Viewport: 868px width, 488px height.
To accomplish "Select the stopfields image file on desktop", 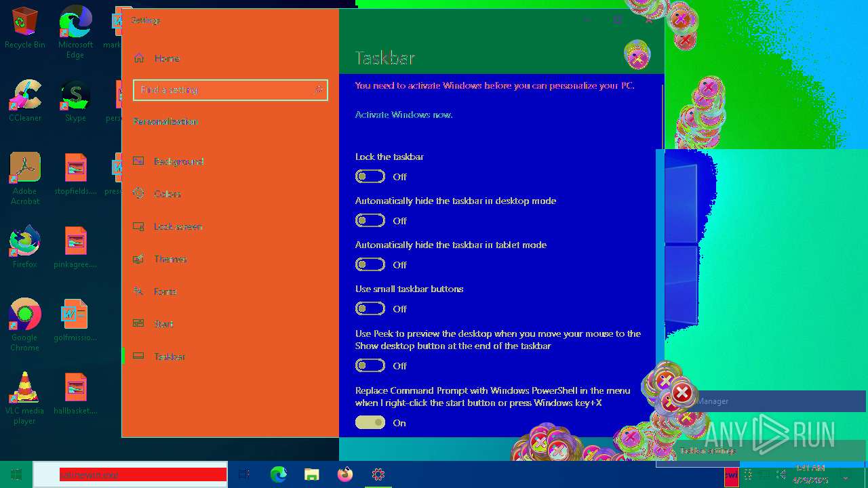I will [x=75, y=174].
